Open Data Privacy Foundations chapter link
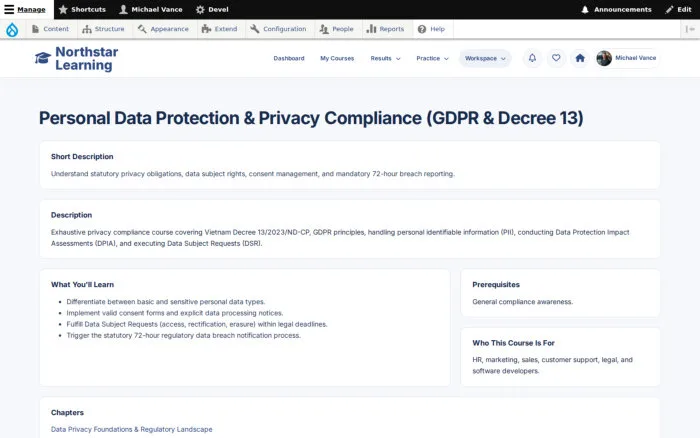700x438 pixels. pyautogui.click(x=132, y=429)
